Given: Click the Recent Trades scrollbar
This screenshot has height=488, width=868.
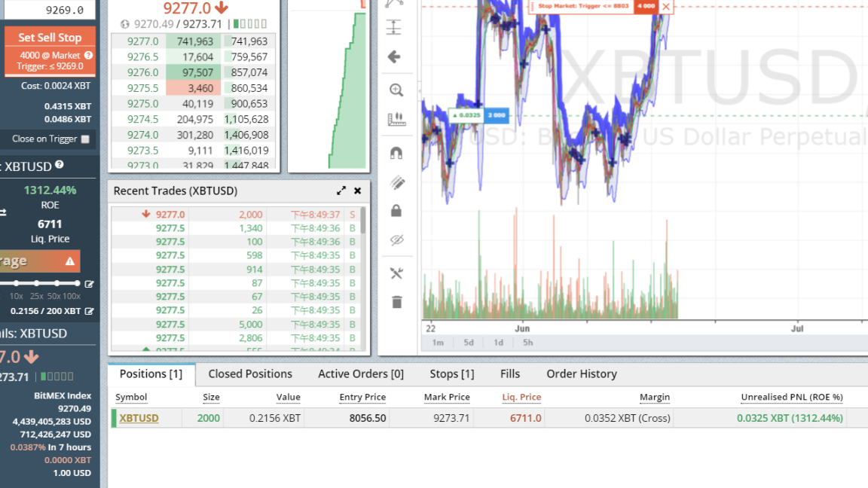Looking at the screenshot, I should coord(363,221).
